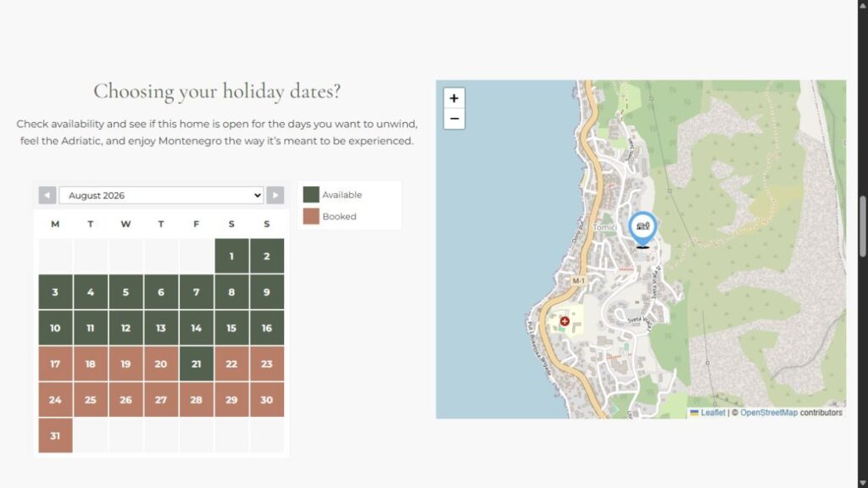
Task: Click the Available green legend swatch
Action: point(311,195)
